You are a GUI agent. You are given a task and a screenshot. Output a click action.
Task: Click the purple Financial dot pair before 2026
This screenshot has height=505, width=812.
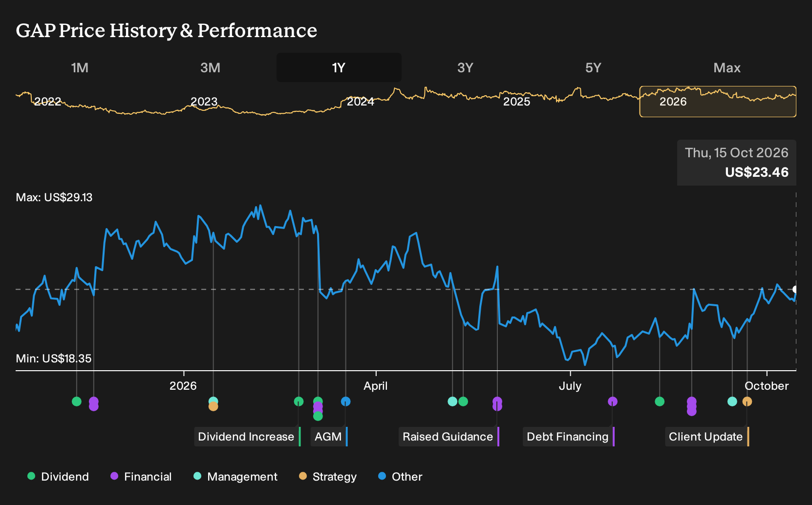[94, 404]
